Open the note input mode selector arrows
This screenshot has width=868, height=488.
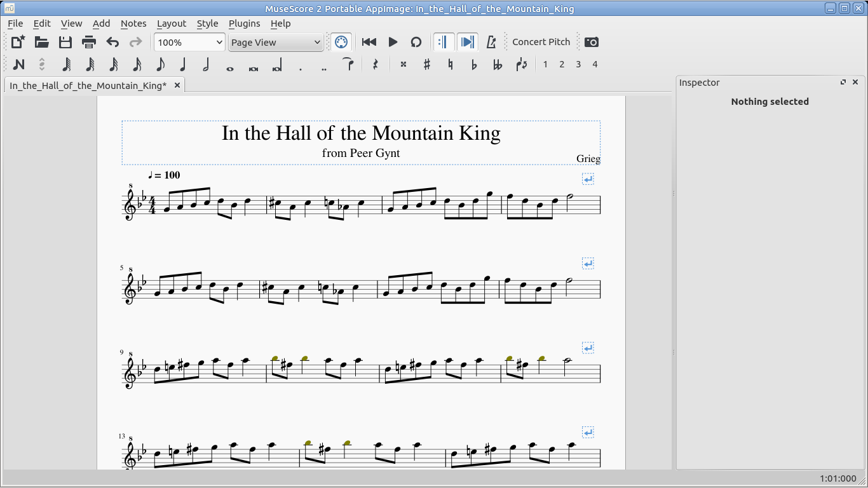[x=42, y=64]
